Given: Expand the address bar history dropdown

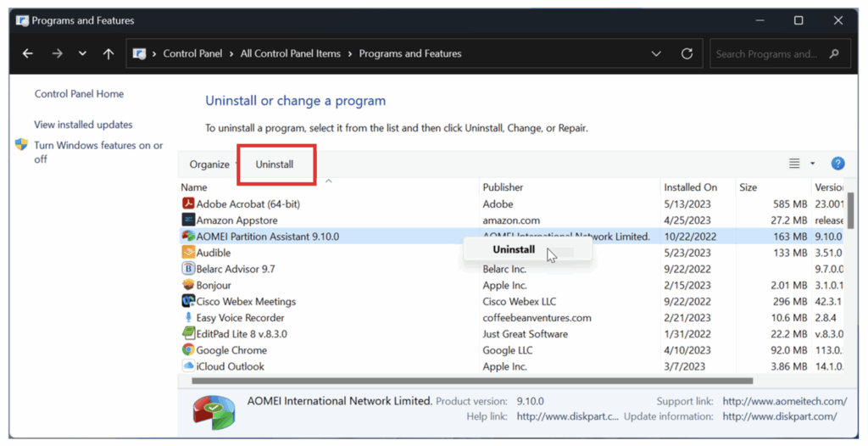Looking at the screenshot, I should pyautogui.click(x=656, y=53).
